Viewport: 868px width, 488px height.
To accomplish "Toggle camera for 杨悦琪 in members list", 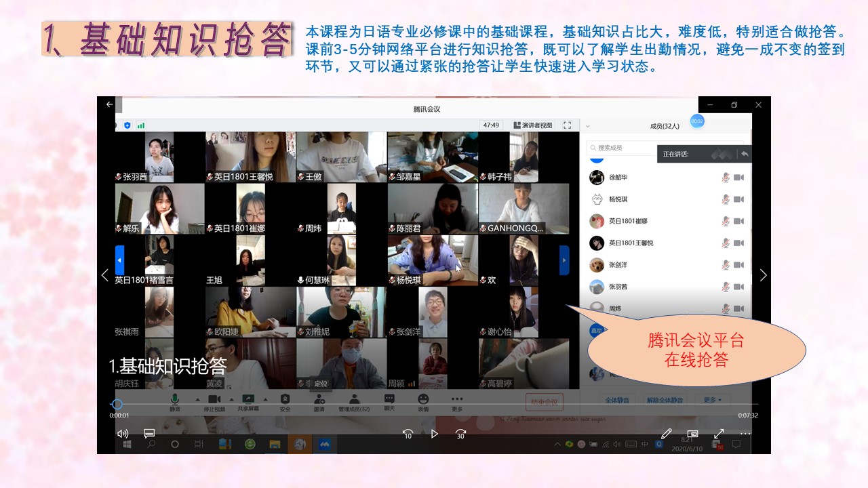I will [x=739, y=199].
